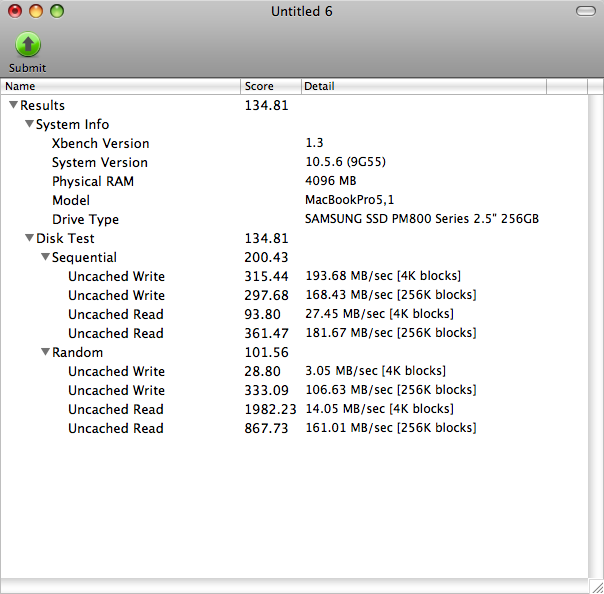This screenshot has width=604, height=594.
Task: Select Uncached Read row scoring 867.73
Action: [294, 428]
